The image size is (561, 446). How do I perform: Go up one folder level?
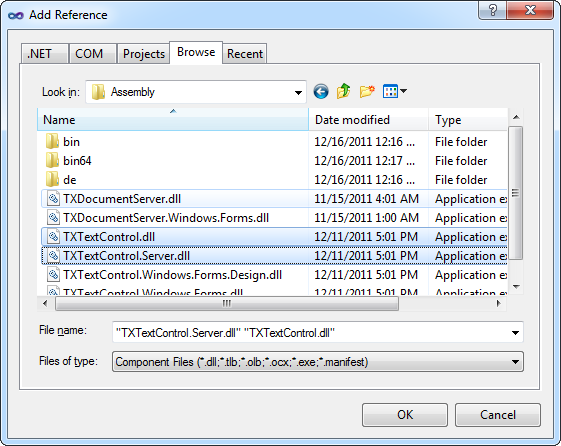click(x=343, y=91)
